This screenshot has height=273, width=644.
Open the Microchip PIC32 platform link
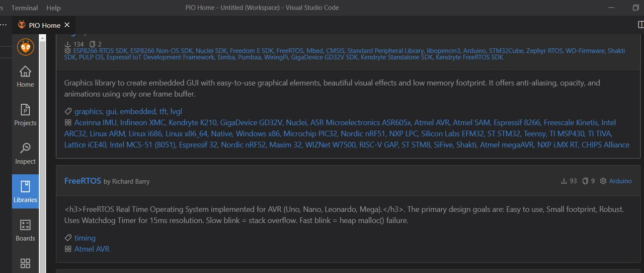(x=310, y=133)
